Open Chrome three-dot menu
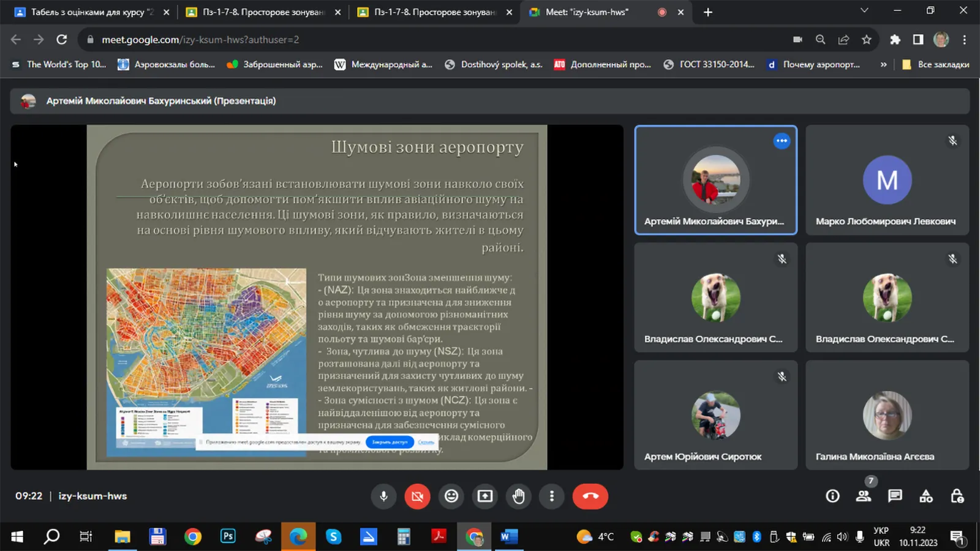 964,39
